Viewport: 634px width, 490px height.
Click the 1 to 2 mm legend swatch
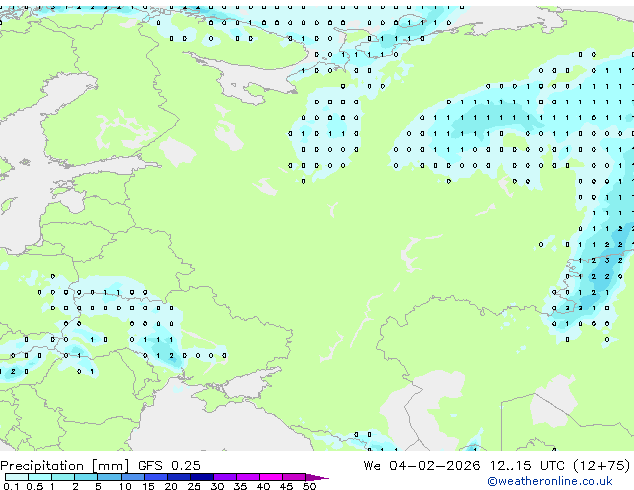click(x=63, y=477)
